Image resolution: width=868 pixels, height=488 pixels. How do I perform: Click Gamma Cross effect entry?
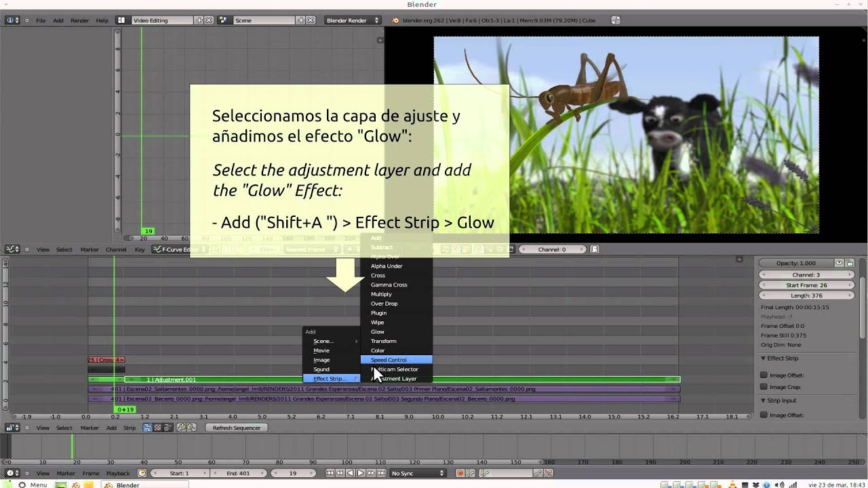[396, 285]
